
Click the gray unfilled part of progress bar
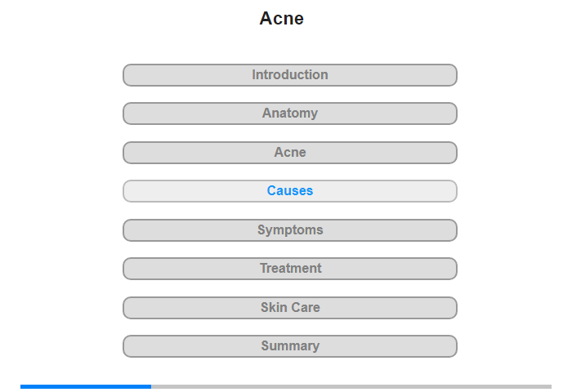click(x=351, y=386)
